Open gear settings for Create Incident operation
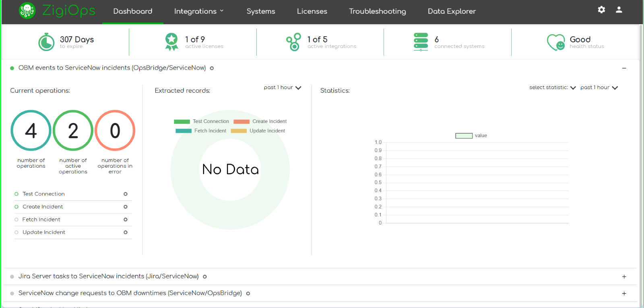This screenshot has width=644, height=308. click(126, 207)
